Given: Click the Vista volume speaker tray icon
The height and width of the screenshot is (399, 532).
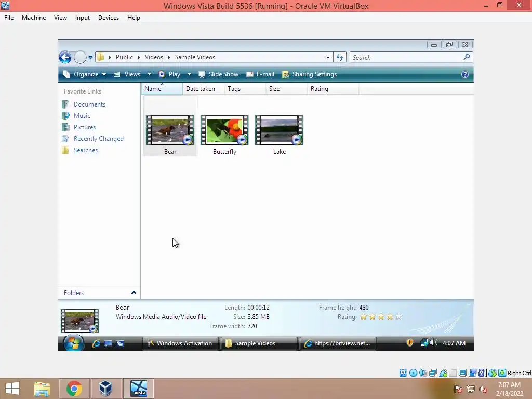Looking at the screenshot, I should tap(434, 343).
